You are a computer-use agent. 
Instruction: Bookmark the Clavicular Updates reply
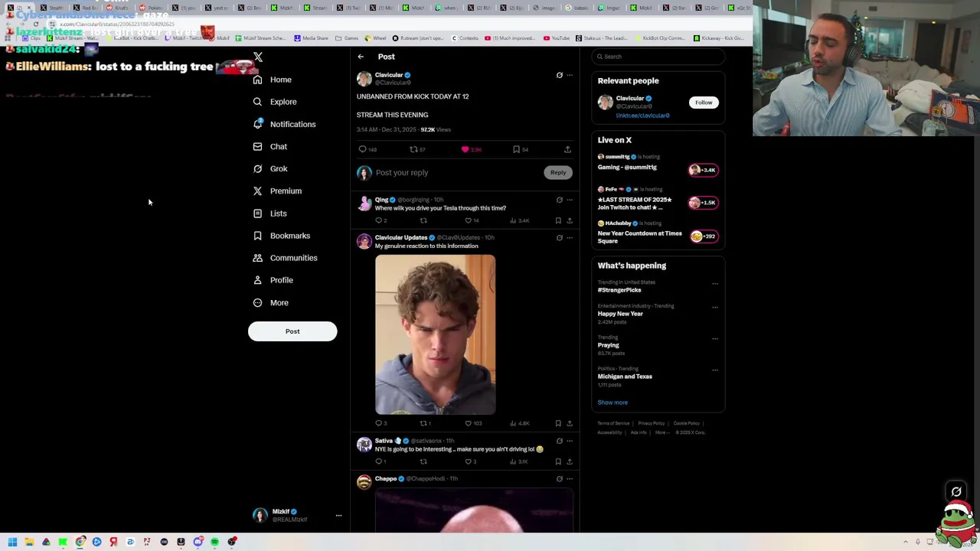click(558, 423)
